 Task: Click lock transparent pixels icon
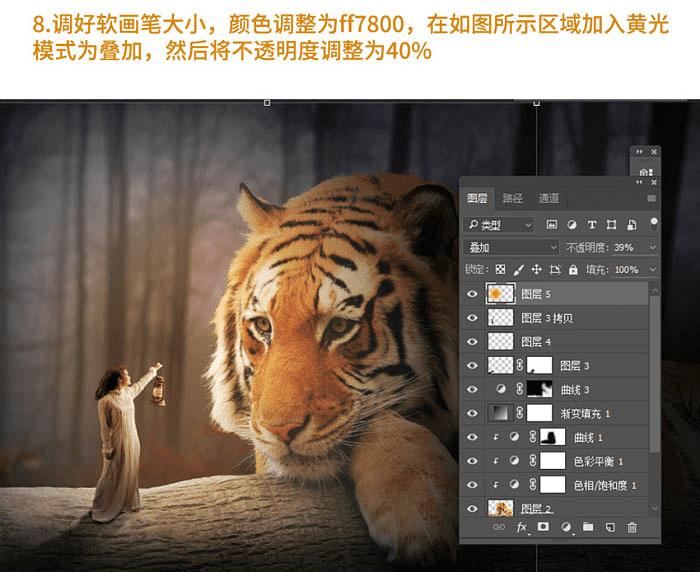[500, 269]
